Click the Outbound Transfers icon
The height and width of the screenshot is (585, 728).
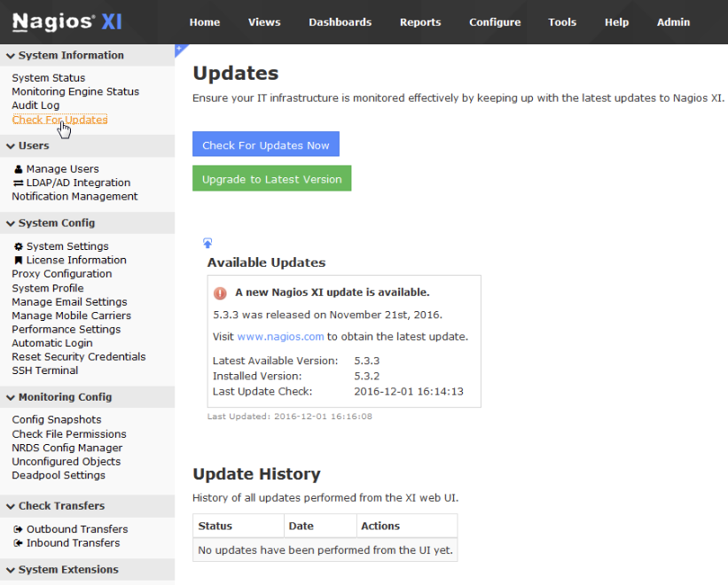tap(18, 529)
